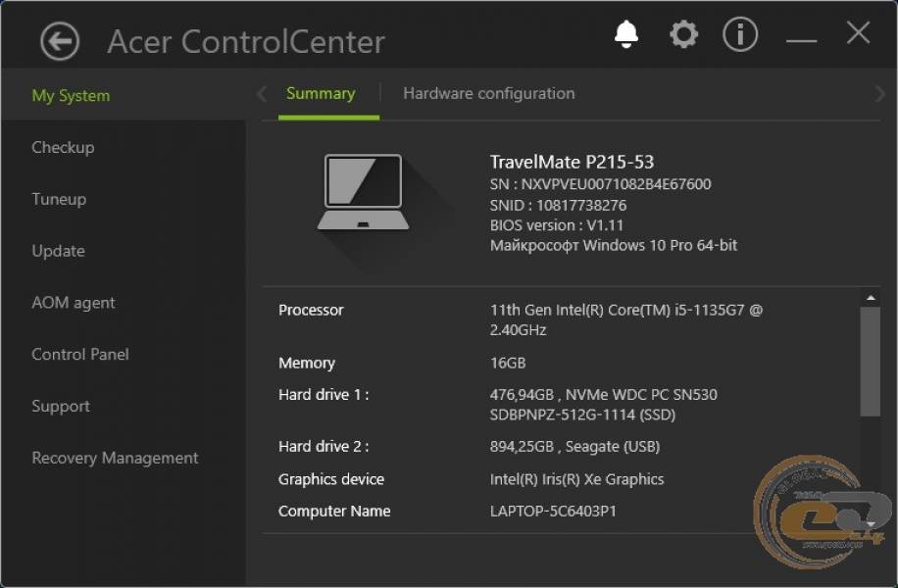Screen dimensions: 898x588
Task: Click the 476,94GB NVMe WDC value
Action: pos(603,404)
